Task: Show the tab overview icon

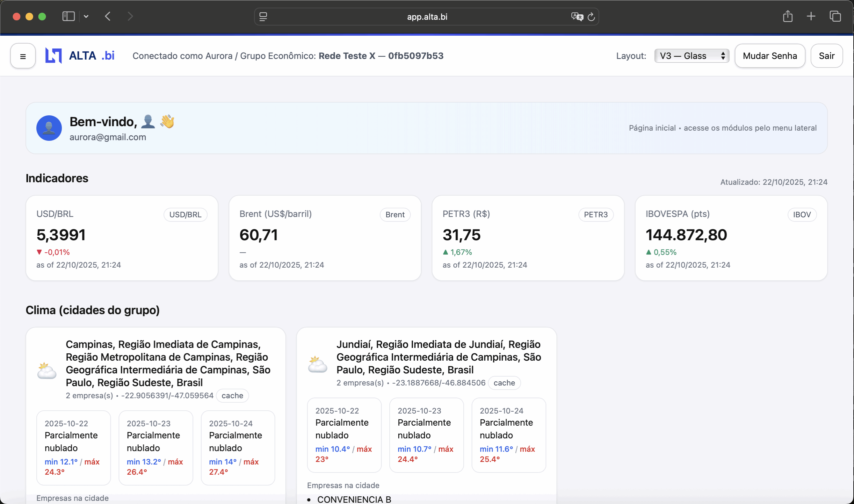Action: click(x=835, y=16)
